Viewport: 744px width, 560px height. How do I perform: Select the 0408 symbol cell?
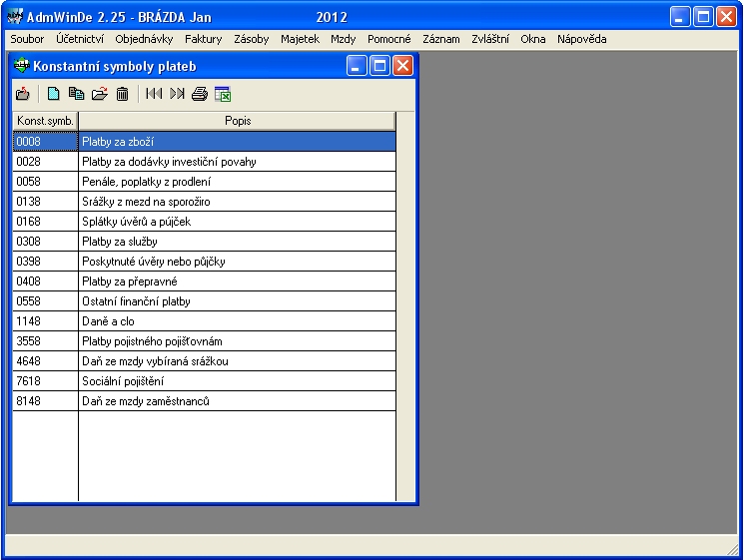pyautogui.click(x=45, y=280)
